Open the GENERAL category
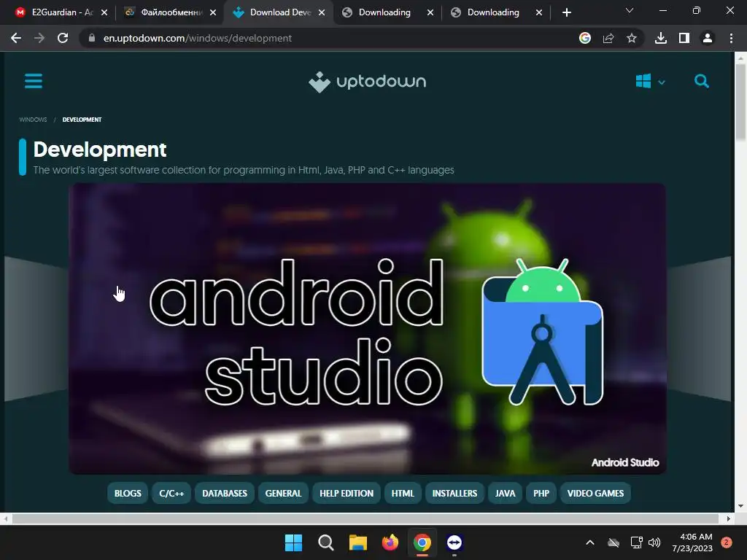 [x=284, y=494]
